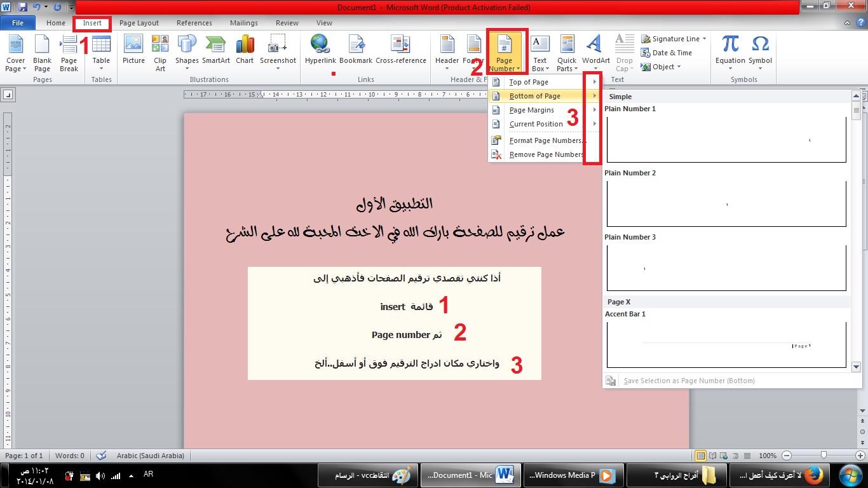This screenshot has width=868, height=488.
Task: Open the Customize Quick Access Toolbar dropdown
Action: point(71,8)
